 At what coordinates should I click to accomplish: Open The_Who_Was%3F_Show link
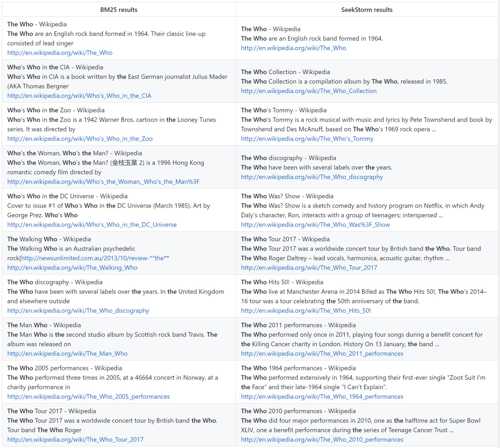click(x=315, y=225)
